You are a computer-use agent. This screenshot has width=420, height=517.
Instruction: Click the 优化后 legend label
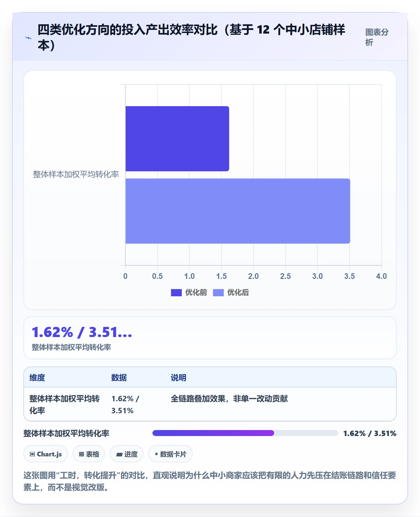click(x=238, y=293)
